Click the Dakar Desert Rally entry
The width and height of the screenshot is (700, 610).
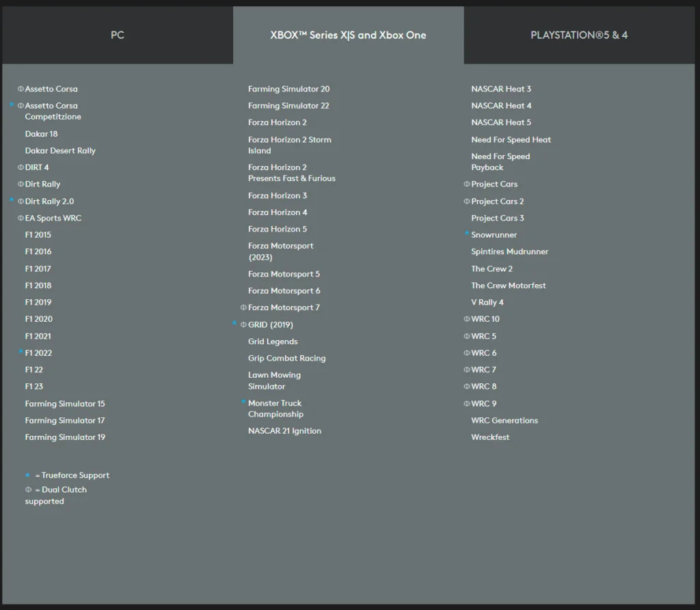click(60, 151)
